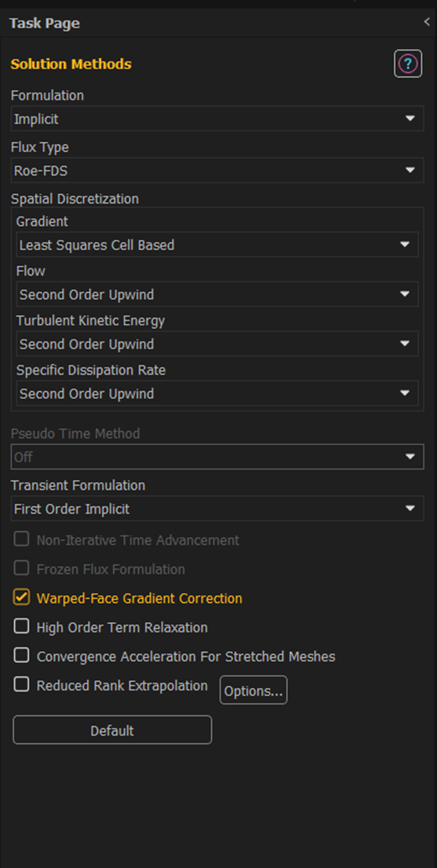
Task: Open the Solution Methods help icon
Action: coord(407,64)
